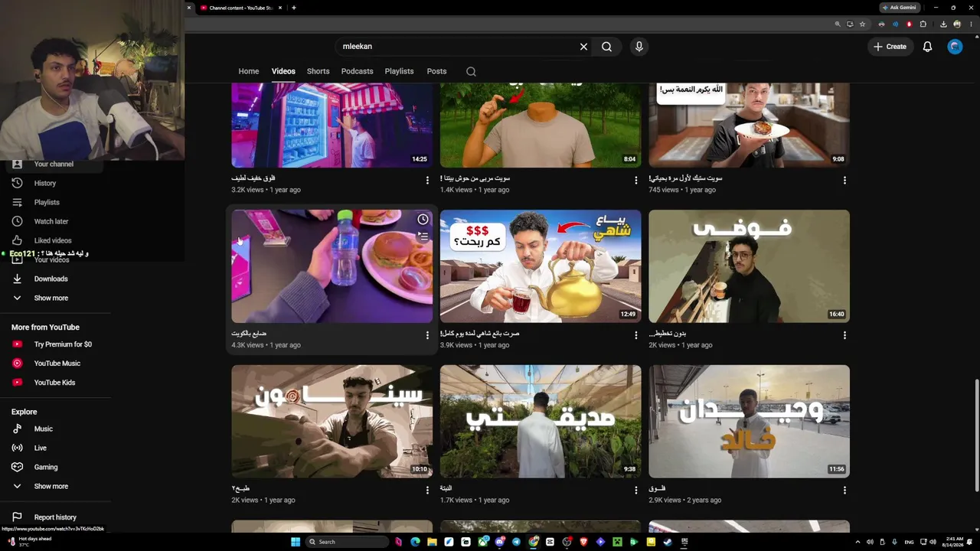Open the YouTube account avatar menu

point(955,47)
